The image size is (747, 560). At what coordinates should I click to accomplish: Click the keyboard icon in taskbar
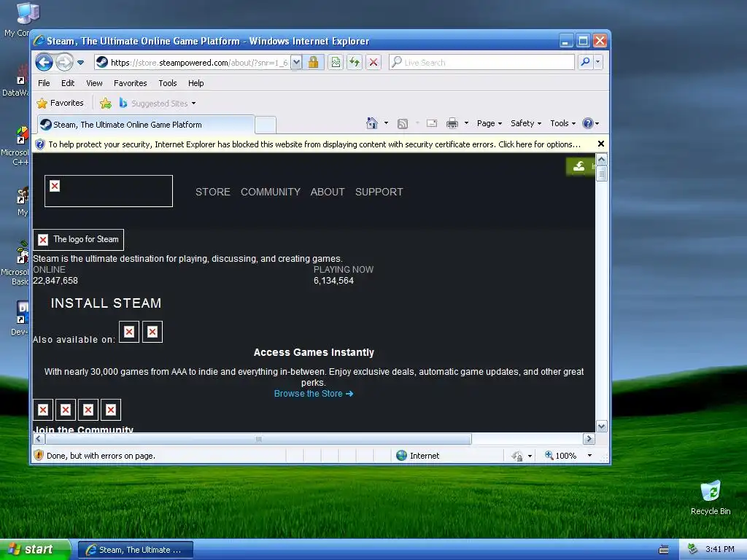tap(664, 550)
